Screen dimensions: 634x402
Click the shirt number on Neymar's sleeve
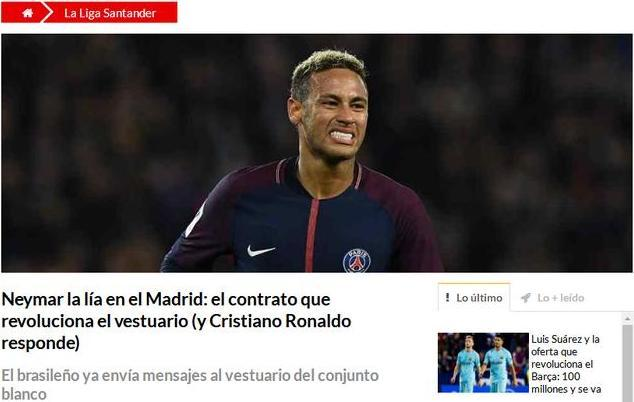pos(195,220)
